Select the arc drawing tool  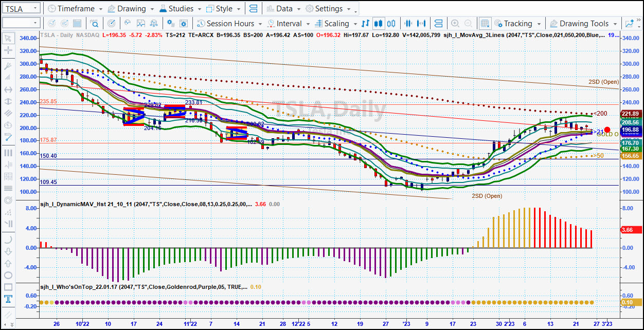(x=8, y=240)
